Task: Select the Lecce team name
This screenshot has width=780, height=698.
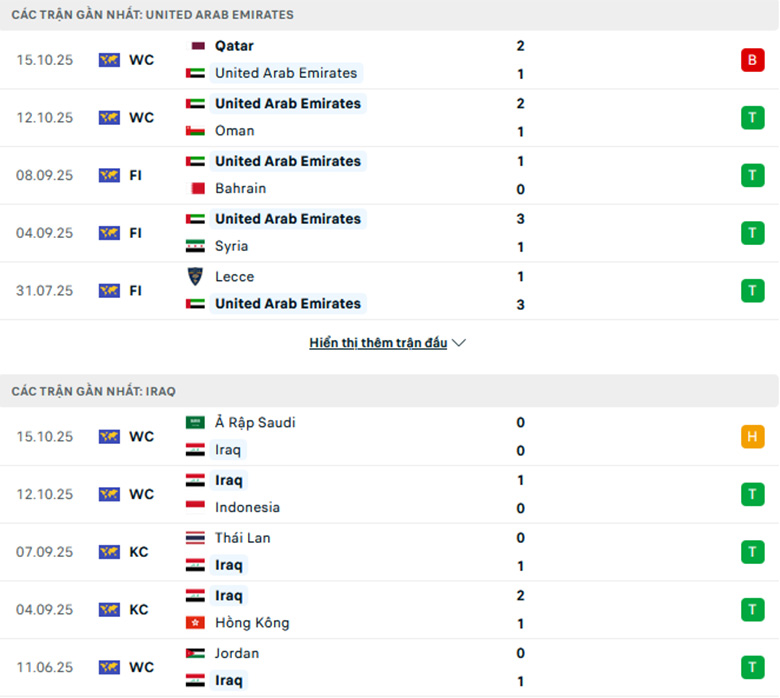Action: tap(235, 277)
